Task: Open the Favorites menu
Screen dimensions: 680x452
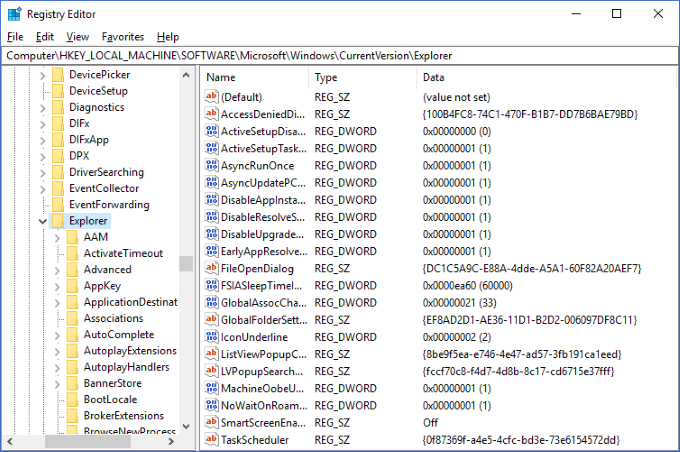Action: point(123,37)
